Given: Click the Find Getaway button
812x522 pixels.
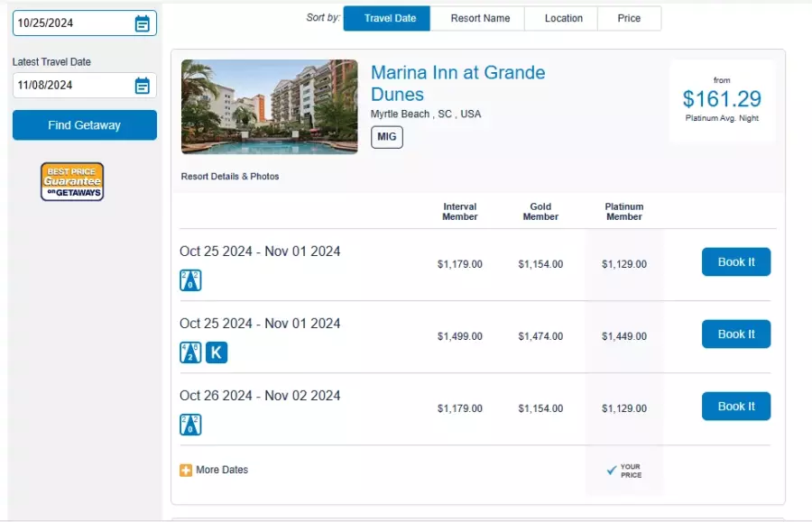Looking at the screenshot, I should point(85,125).
